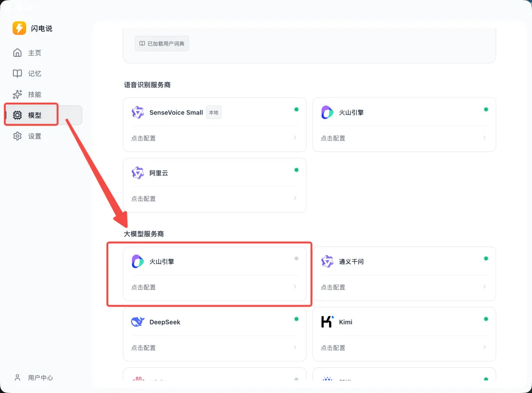Viewport: 532px width, 393px height.
Task: Click the DeepSeek card title
Action: 165,322
